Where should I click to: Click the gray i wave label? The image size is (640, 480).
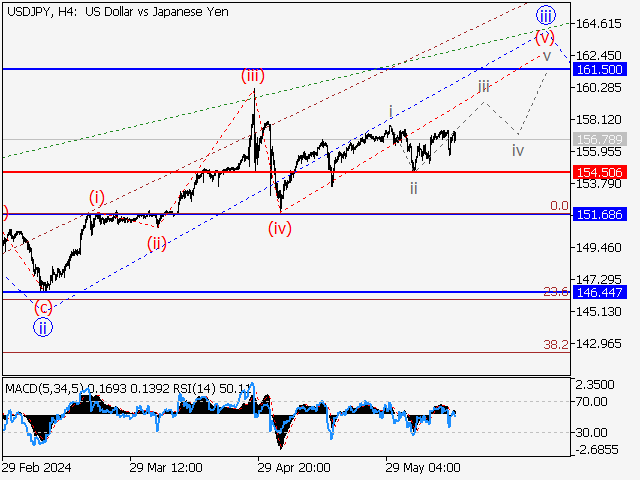click(x=391, y=111)
